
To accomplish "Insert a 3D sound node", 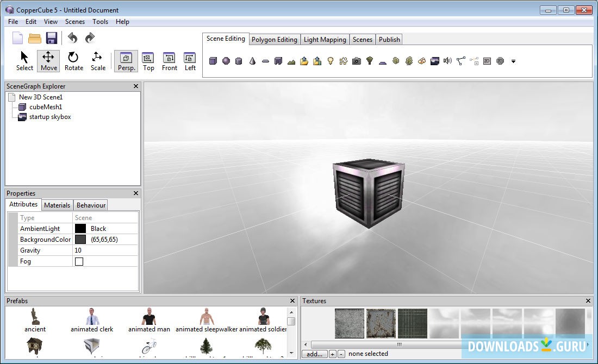I will pyautogui.click(x=447, y=61).
